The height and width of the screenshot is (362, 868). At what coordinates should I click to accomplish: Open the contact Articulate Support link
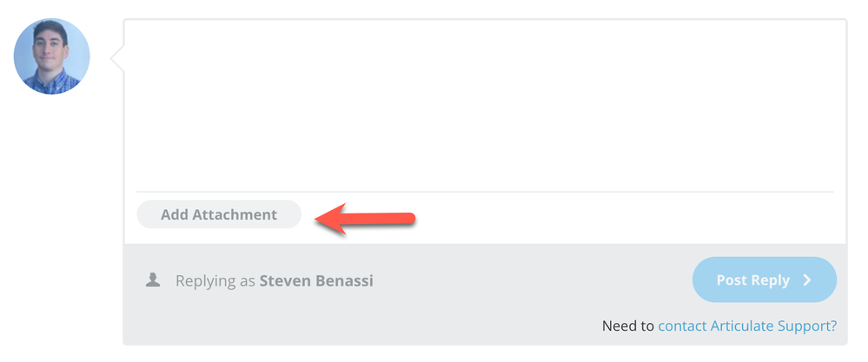click(x=747, y=326)
